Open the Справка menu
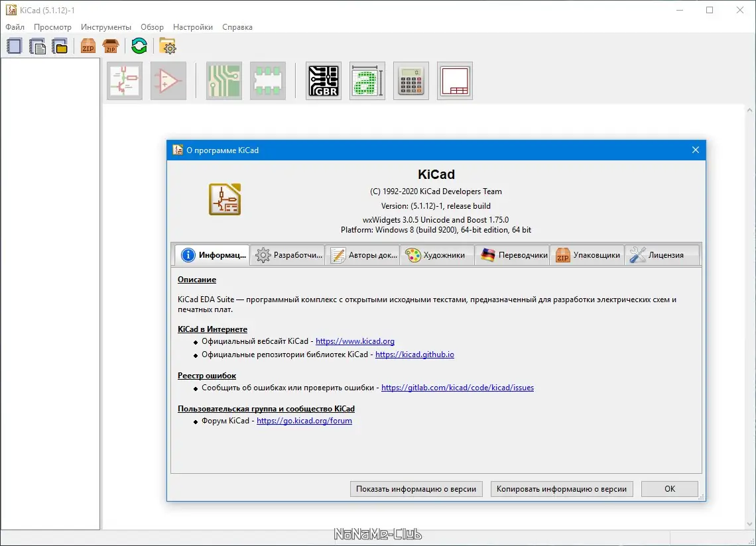 237,27
